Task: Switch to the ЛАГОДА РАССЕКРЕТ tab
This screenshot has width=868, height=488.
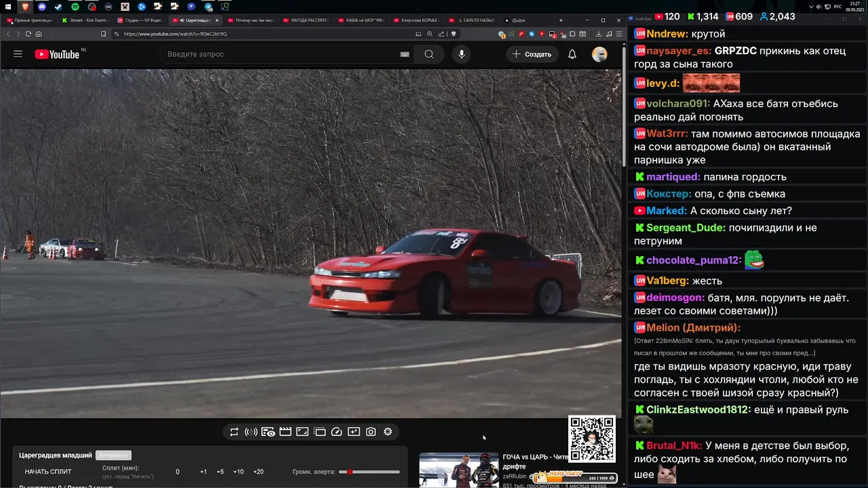Action: click(x=305, y=20)
